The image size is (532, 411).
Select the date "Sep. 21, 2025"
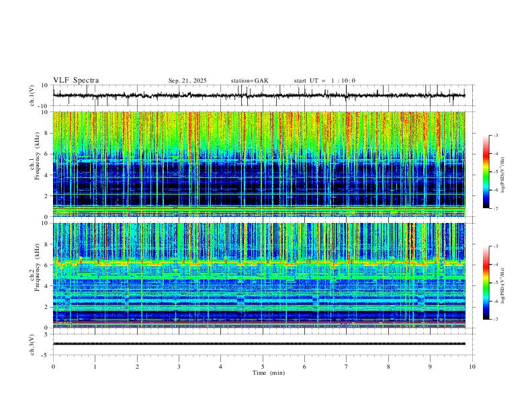click(187, 81)
